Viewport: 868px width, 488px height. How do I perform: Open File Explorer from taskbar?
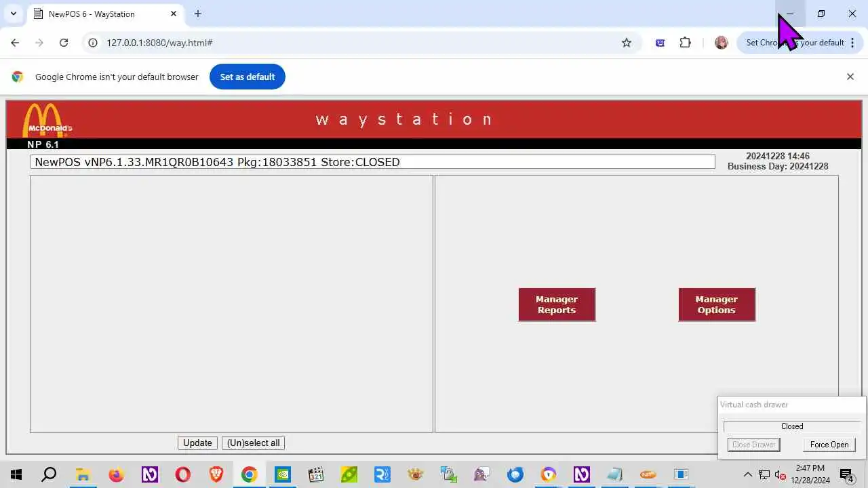[83, 474]
